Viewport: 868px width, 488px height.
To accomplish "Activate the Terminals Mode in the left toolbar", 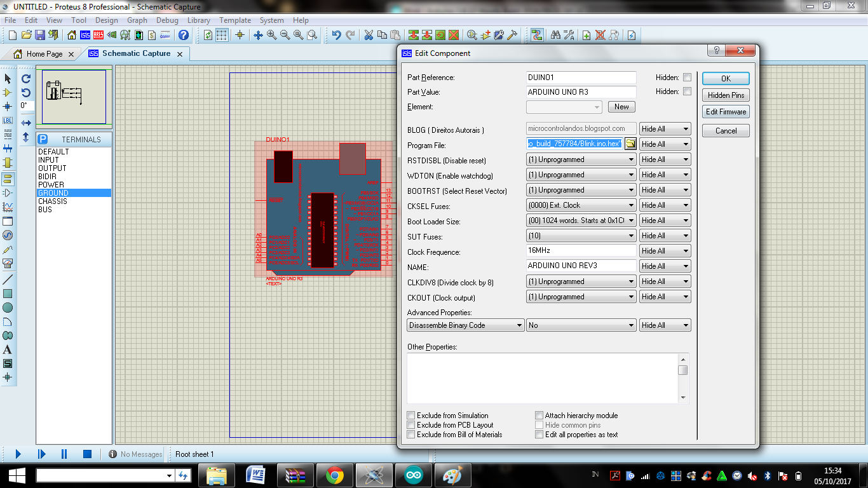I will 9,180.
